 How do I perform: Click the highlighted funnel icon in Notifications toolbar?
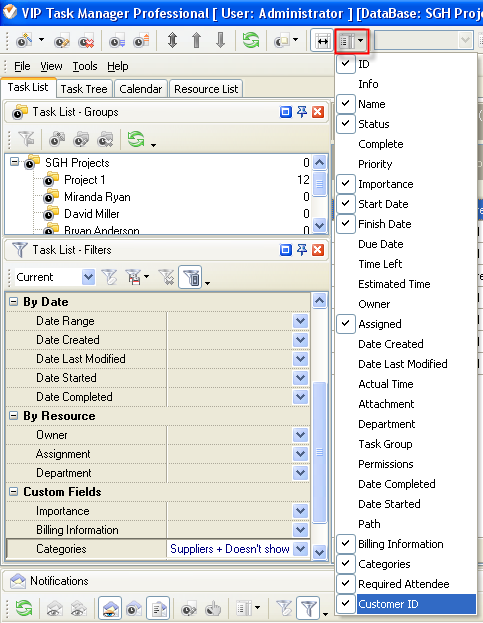(308, 608)
